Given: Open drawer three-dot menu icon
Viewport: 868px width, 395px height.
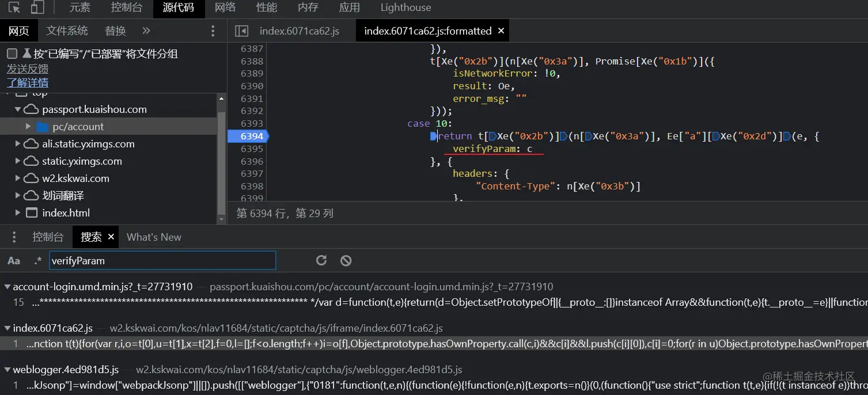Looking at the screenshot, I should coord(13,237).
